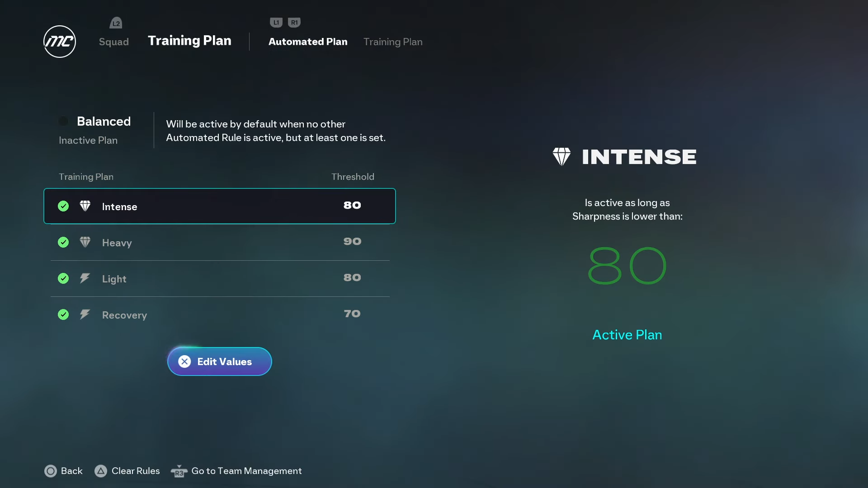Viewport: 868px width, 488px height.
Task: Click the Go to Team Management link
Action: 246,471
